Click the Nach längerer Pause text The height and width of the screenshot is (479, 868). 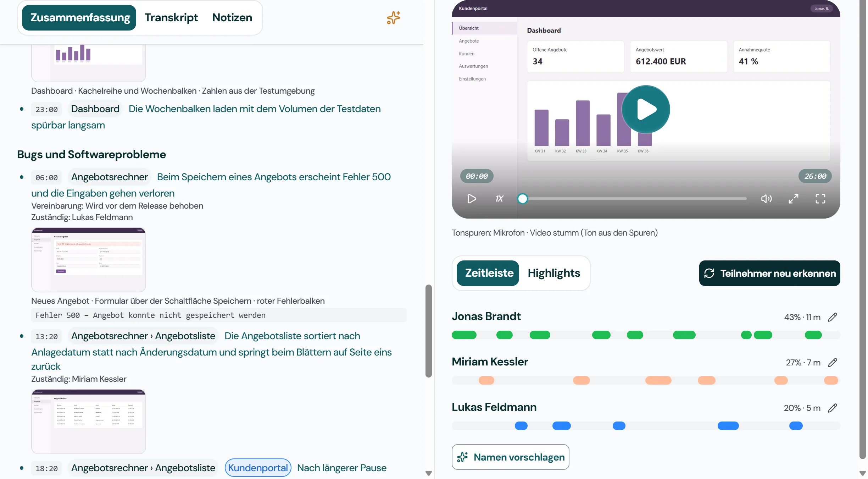tap(342, 468)
